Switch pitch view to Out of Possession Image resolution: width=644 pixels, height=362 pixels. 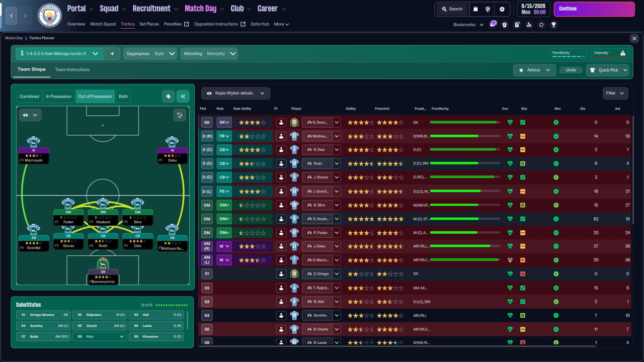(x=95, y=97)
